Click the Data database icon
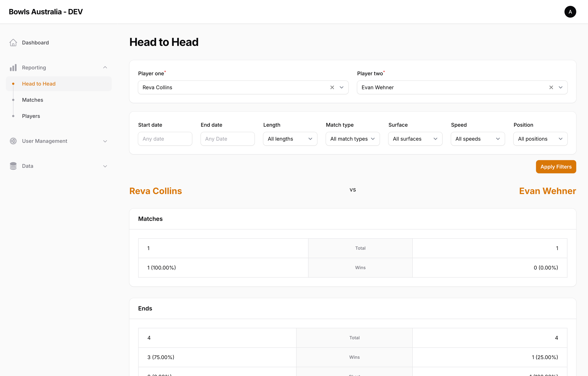Screen dimensions: 588x376 [13, 166]
